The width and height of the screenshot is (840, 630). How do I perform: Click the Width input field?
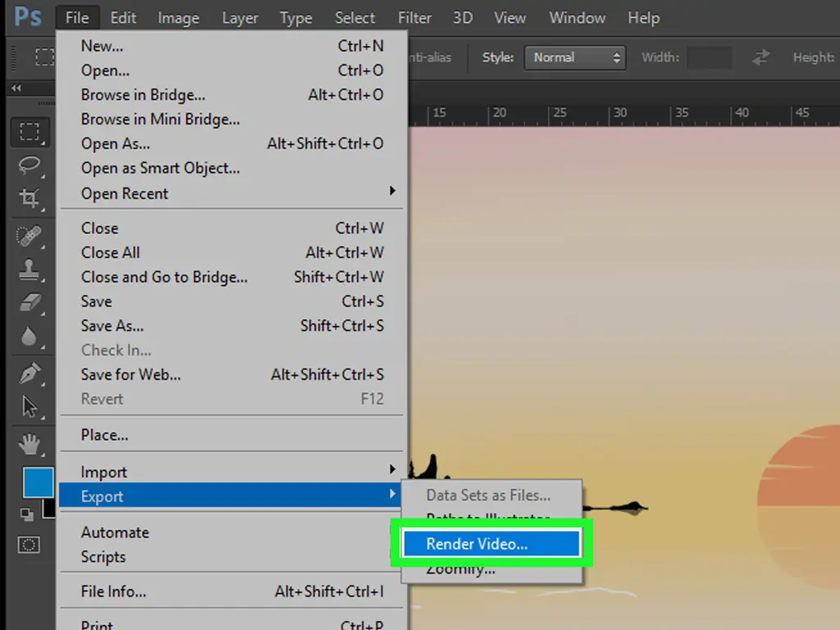point(709,57)
